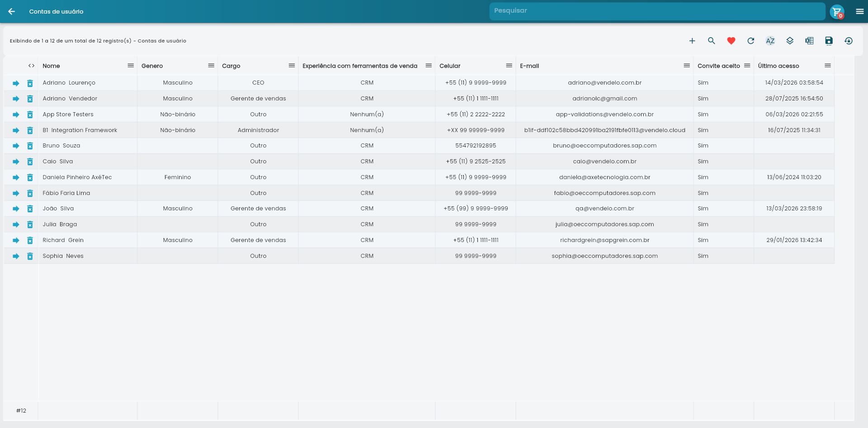Open the shopping cart with badge
The image size is (868, 428).
click(x=837, y=11)
